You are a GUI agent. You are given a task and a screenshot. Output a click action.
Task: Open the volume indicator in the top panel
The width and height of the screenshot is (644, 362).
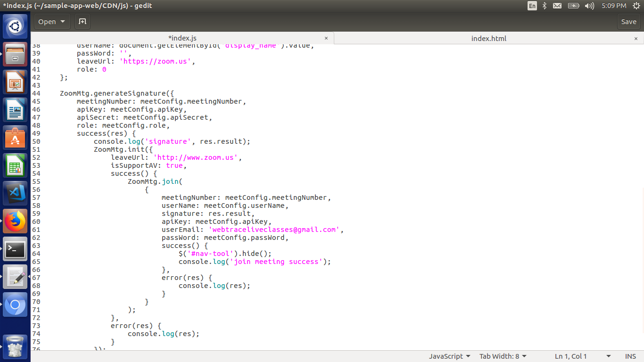[x=589, y=6]
